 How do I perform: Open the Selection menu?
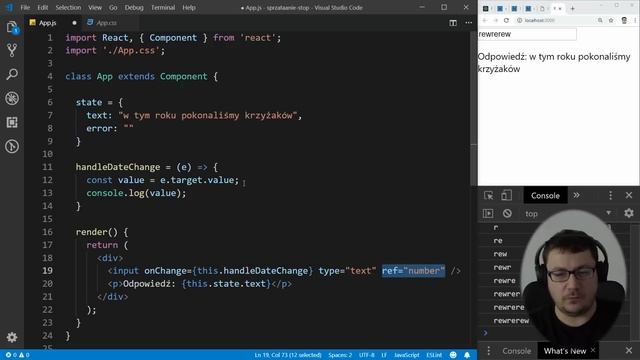(68, 7)
